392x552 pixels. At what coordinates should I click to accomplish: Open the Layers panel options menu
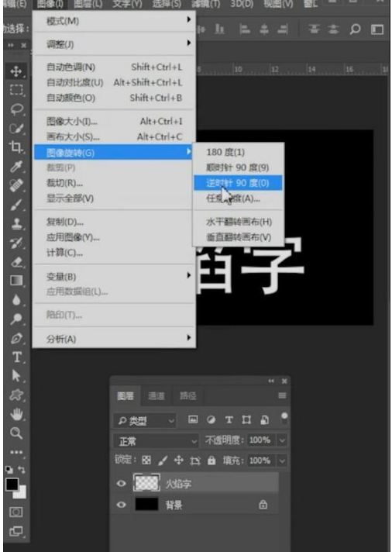282,395
